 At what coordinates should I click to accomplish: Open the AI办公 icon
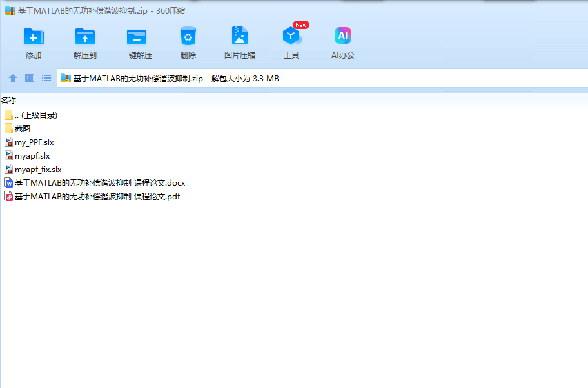coord(343,36)
